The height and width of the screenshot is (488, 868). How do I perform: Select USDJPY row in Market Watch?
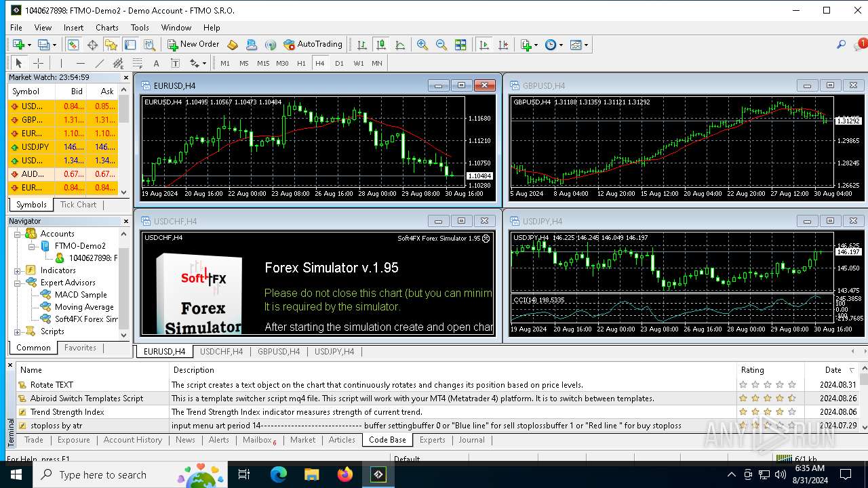point(62,147)
